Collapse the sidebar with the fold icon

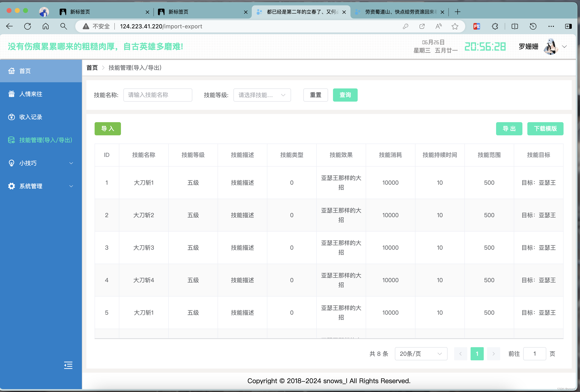click(x=68, y=365)
